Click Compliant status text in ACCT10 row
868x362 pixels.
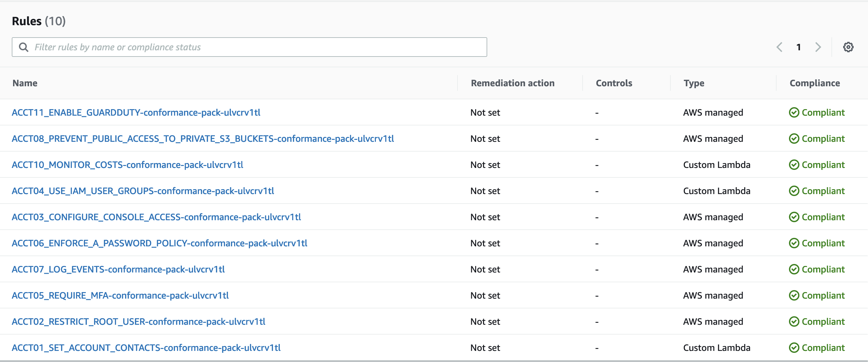[x=823, y=165]
